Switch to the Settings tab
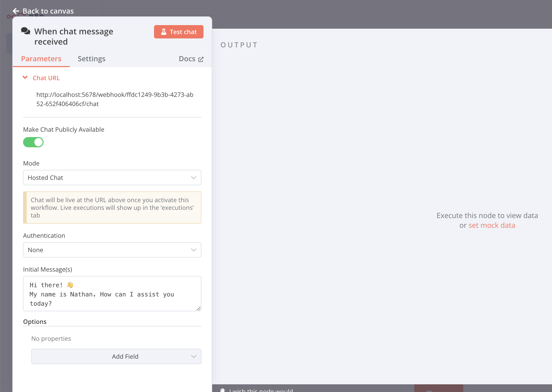The width and height of the screenshot is (552, 392). coord(91,59)
